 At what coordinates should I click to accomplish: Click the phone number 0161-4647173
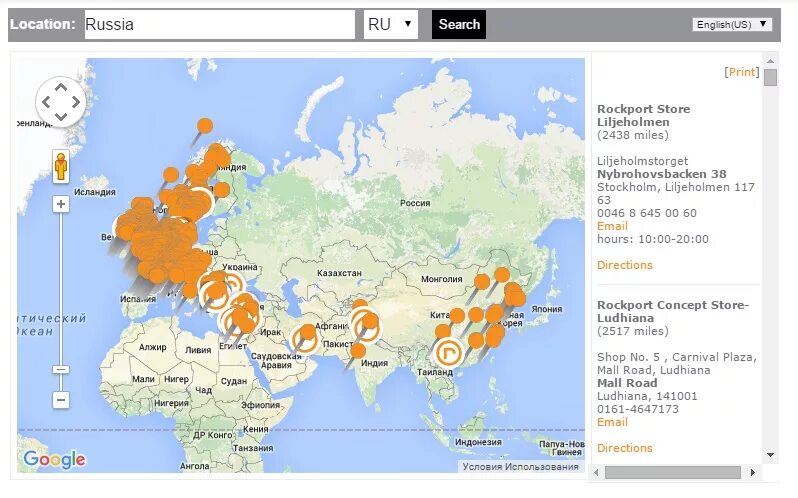tap(638, 409)
